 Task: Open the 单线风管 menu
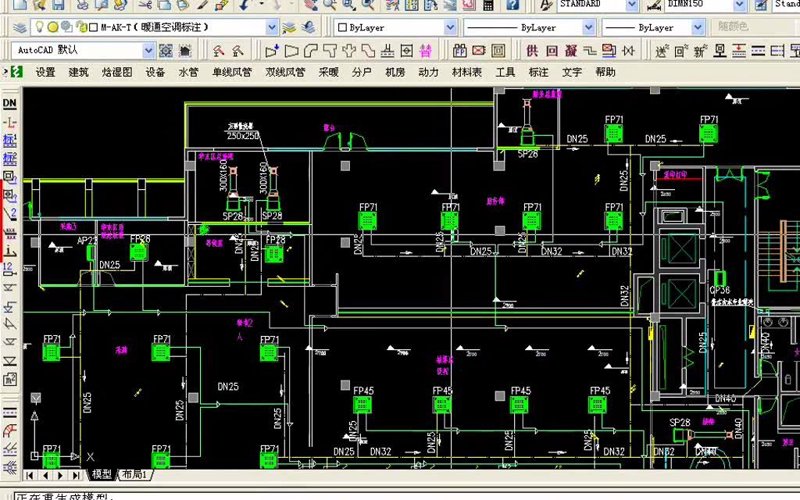click(x=232, y=72)
